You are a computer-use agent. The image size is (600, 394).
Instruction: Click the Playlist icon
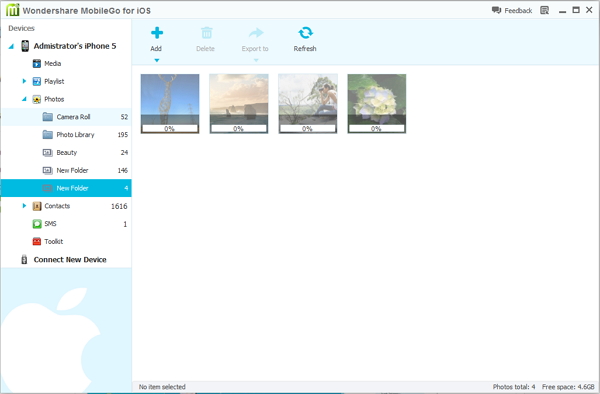coord(37,81)
